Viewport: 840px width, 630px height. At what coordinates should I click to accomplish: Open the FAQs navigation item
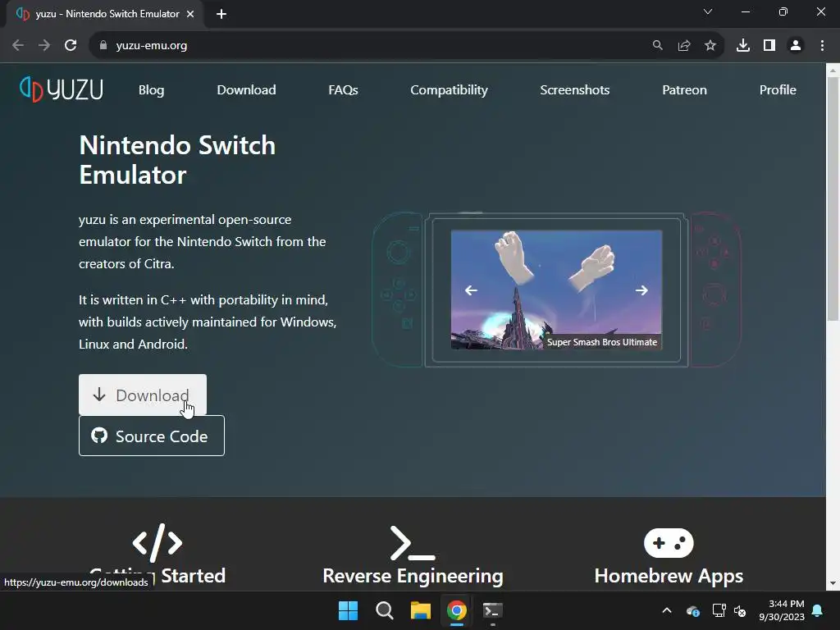coord(343,90)
